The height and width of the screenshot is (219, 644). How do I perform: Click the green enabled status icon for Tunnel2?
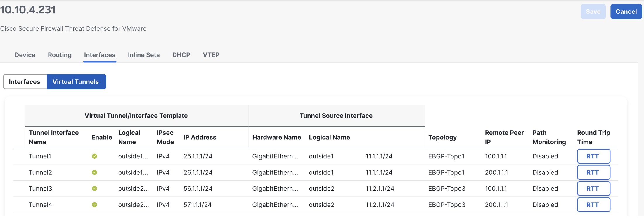click(94, 172)
